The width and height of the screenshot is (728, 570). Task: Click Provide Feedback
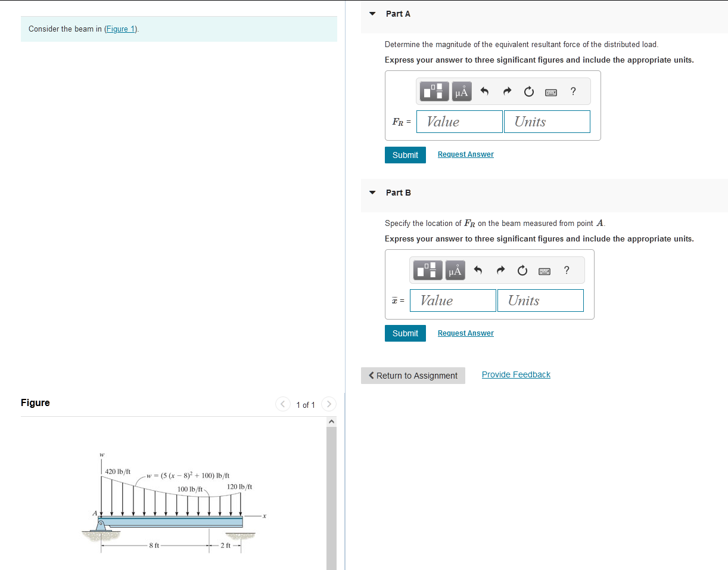515,374
